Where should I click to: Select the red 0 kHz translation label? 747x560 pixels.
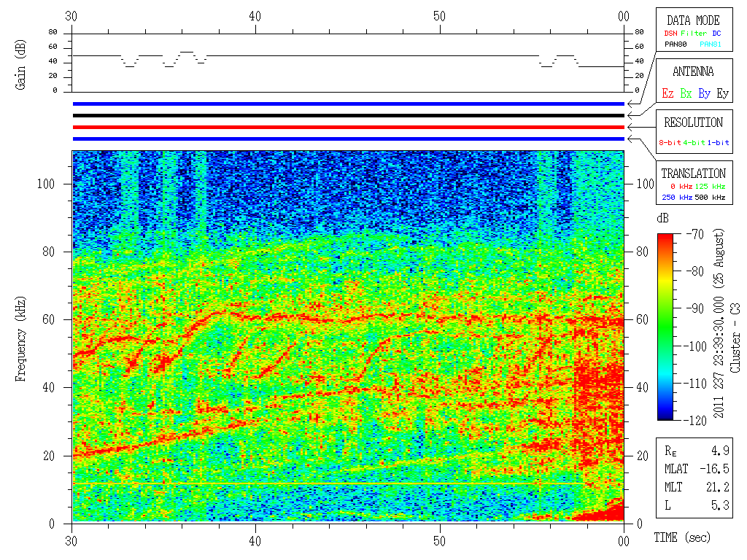click(681, 186)
